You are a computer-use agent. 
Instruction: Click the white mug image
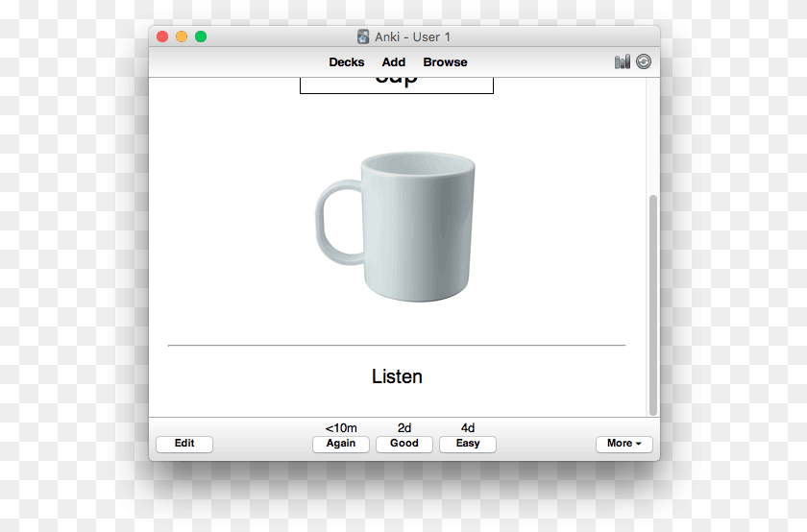point(395,227)
